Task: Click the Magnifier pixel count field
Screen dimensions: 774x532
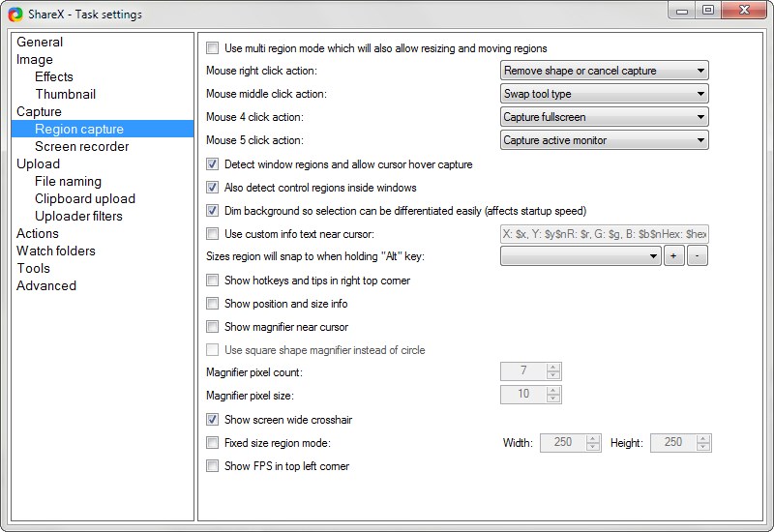Action: click(523, 370)
